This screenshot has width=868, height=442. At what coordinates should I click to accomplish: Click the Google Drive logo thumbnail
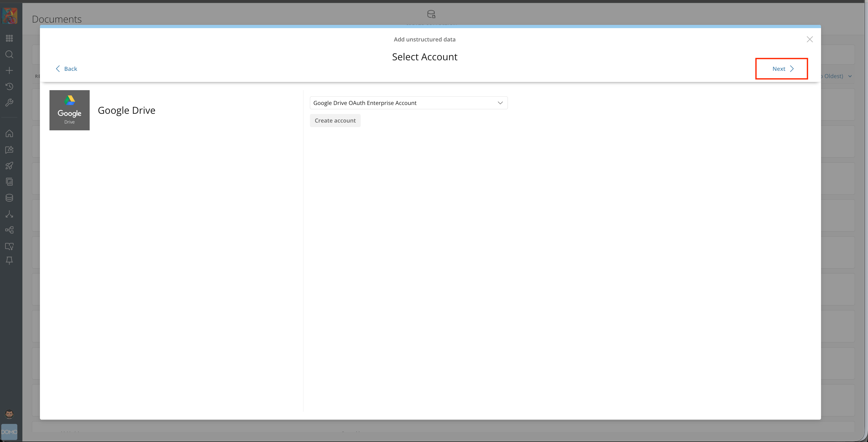69,110
